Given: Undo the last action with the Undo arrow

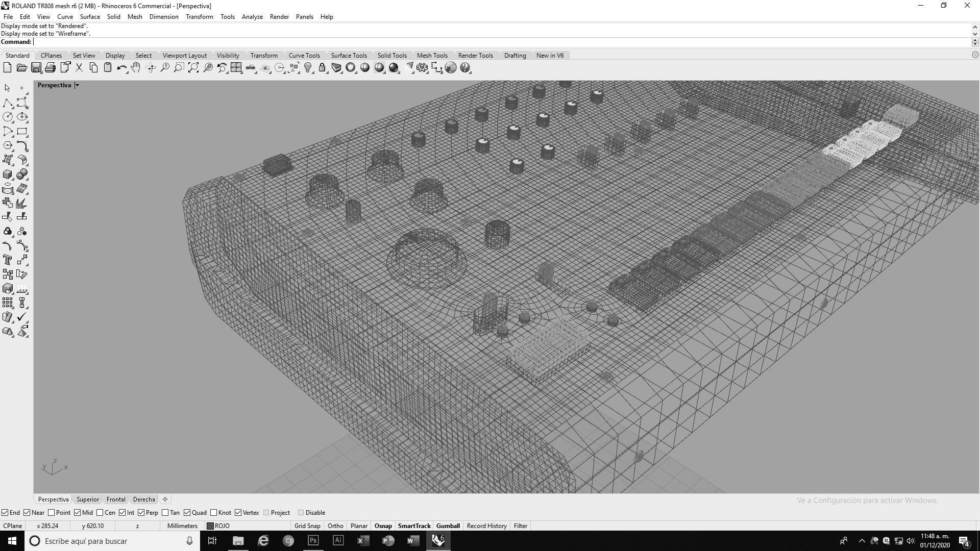Looking at the screenshot, I should click(x=121, y=68).
